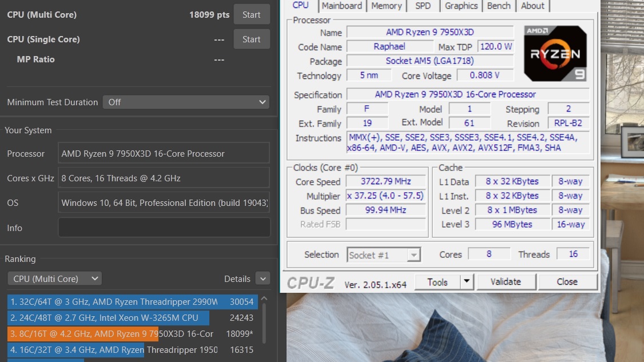This screenshot has height=362, width=644.
Task: Click the ranking list scrollbar up arrow
Action: (264, 299)
